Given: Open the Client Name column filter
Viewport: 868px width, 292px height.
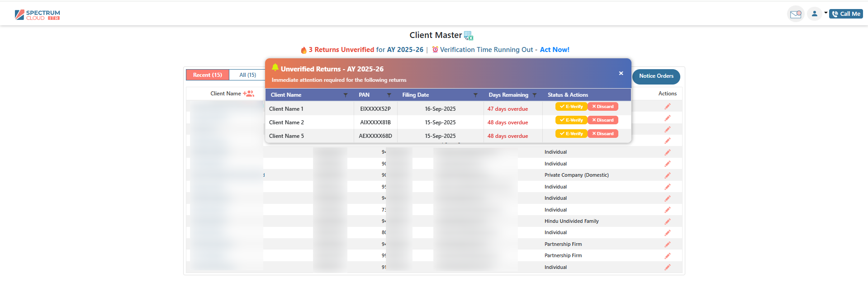Looking at the screenshot, I should pyautogui.click(x=346, y=95).
